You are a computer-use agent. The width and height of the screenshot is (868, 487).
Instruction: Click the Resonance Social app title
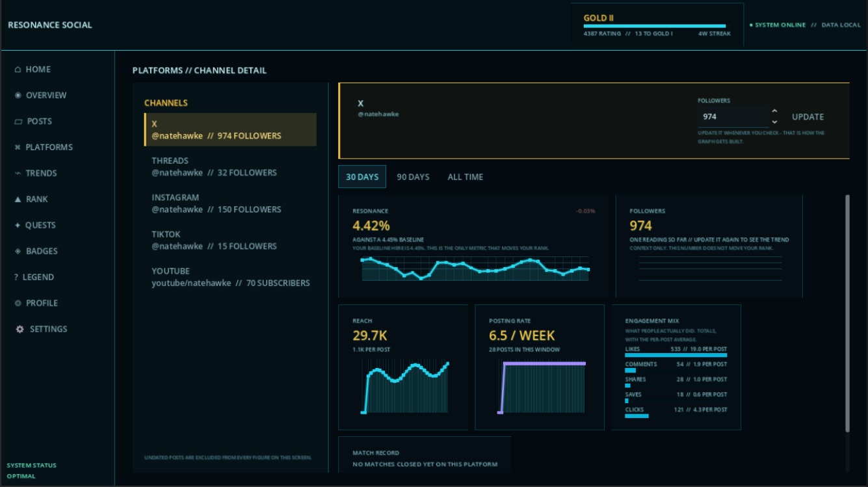50,25
